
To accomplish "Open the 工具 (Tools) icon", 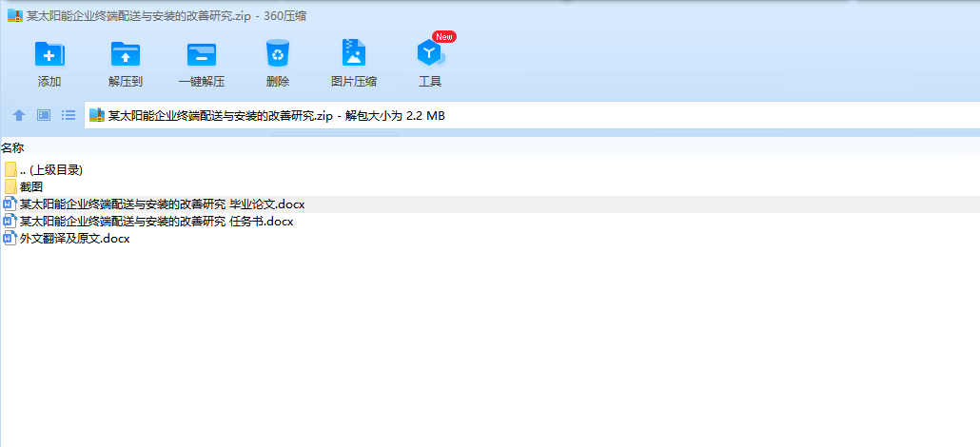I will point(430,54).
